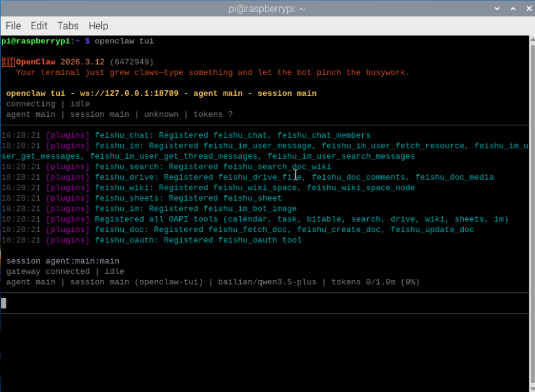Click the 'connecting | idle' status line
The height and width of the screenshot is (392, 535).
click(48, 104)
